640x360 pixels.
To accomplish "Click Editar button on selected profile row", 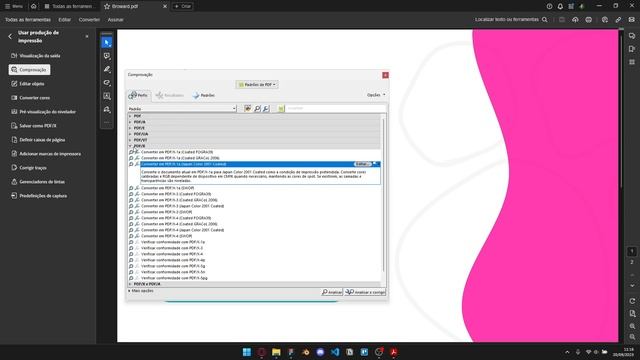I will (362, 164).
